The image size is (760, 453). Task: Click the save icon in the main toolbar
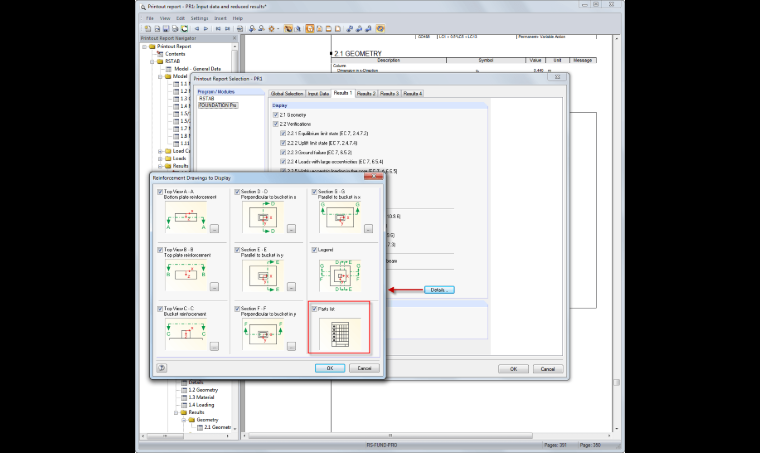point(166,29)
